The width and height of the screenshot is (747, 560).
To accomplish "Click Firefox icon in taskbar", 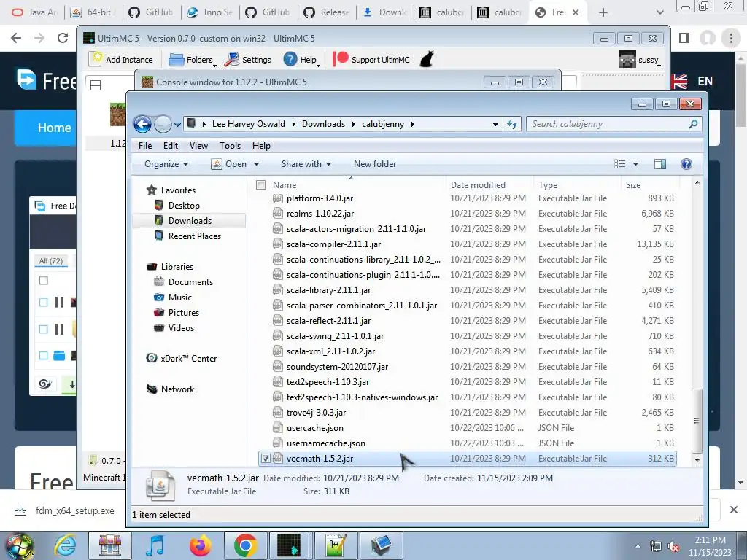I will click(x=200, y=545).
